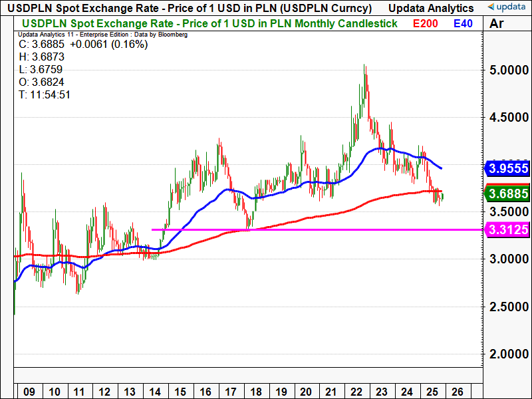Click the time readout T: 11:54:51

pos(44,95)
